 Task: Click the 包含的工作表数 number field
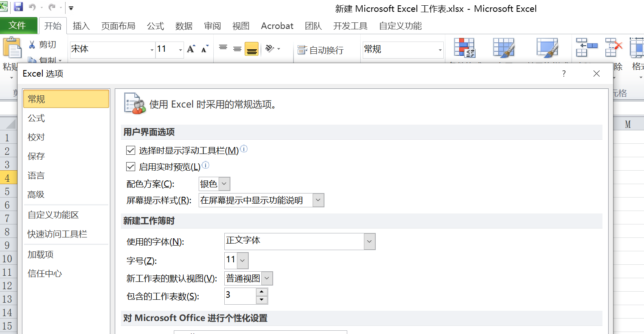241,296
